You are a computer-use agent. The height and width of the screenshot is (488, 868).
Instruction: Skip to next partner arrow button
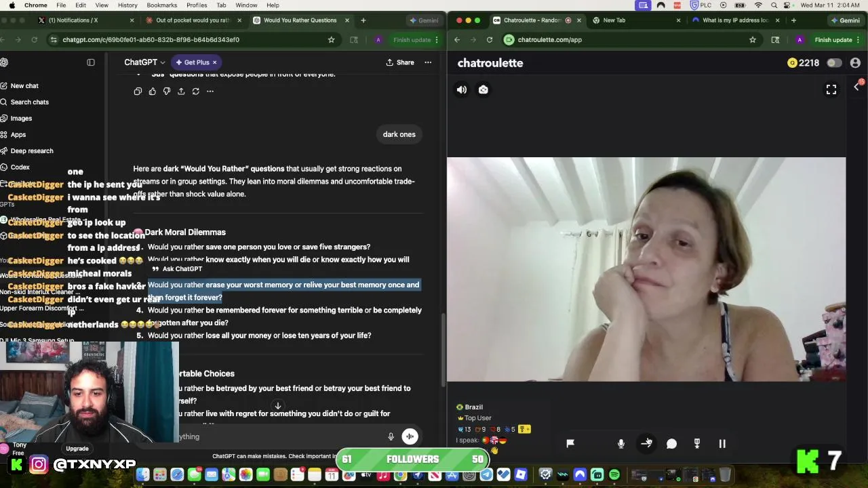coord(646,443)
